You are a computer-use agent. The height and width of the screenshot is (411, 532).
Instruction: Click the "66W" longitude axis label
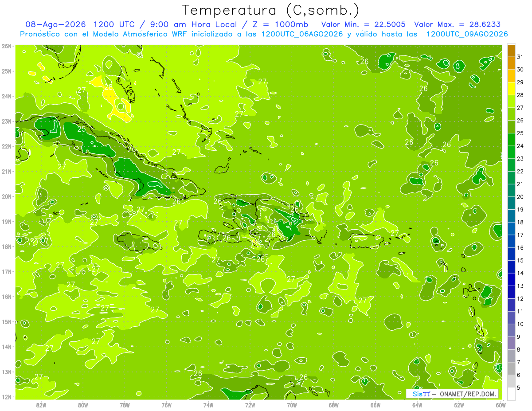tap(376, 405)
